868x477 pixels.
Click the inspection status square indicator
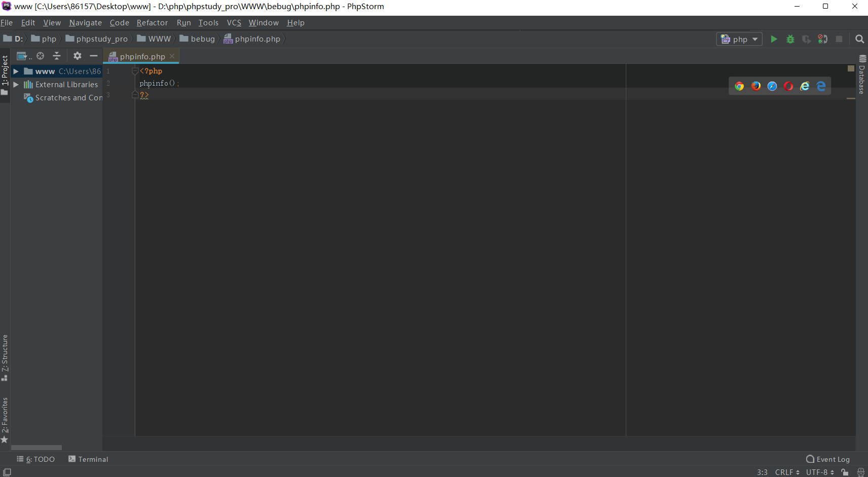pyautogui.click(x=851, y=68)
